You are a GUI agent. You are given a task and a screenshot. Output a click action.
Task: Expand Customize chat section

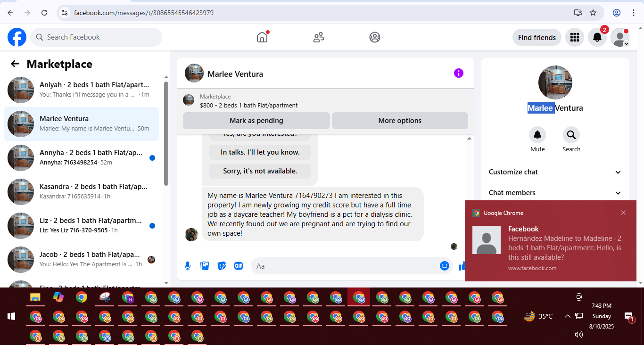coord(555,172)
